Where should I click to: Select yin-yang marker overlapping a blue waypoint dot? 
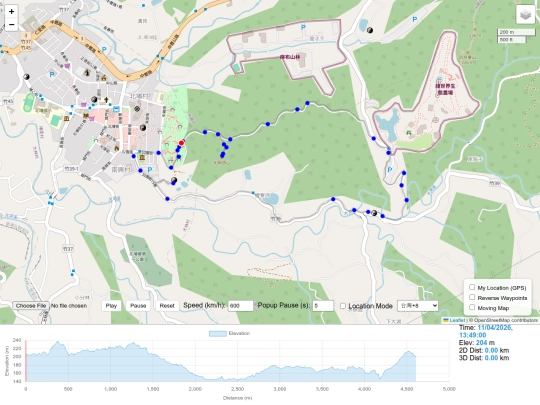tap(174, 180)
